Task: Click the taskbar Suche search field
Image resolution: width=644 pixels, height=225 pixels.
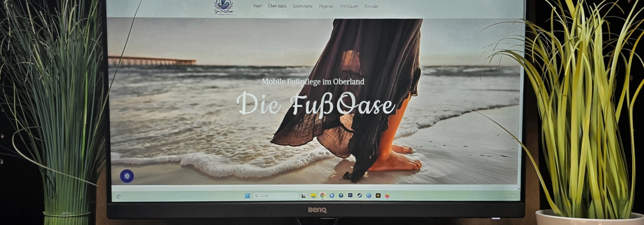Action: [276, 196]
